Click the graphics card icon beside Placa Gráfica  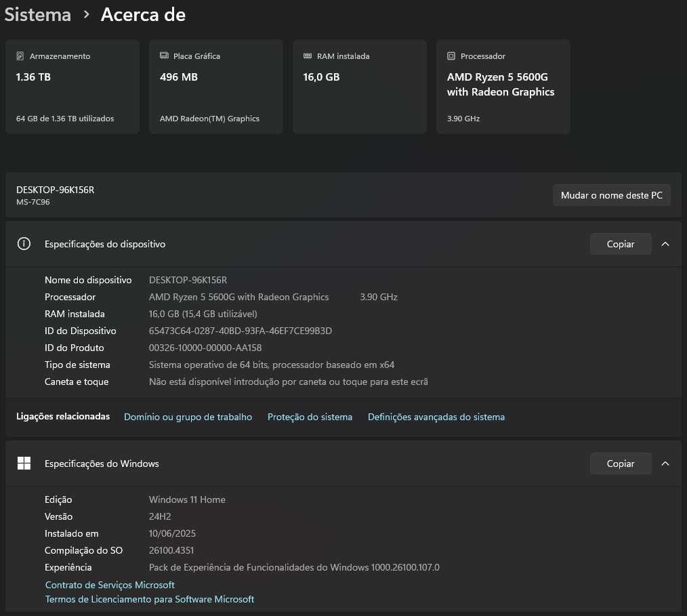(x=165, y=56)
